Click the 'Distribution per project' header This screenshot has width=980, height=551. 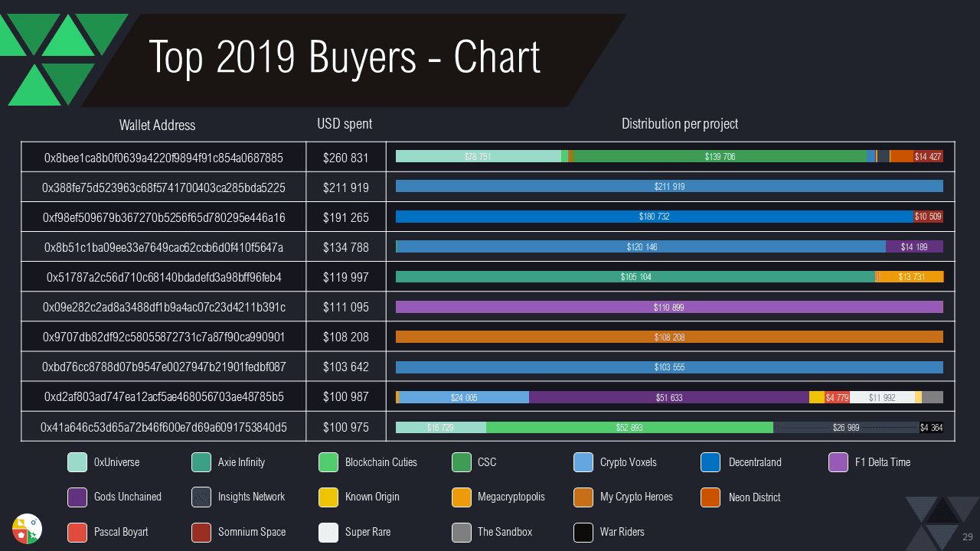[x=680, y=123]
